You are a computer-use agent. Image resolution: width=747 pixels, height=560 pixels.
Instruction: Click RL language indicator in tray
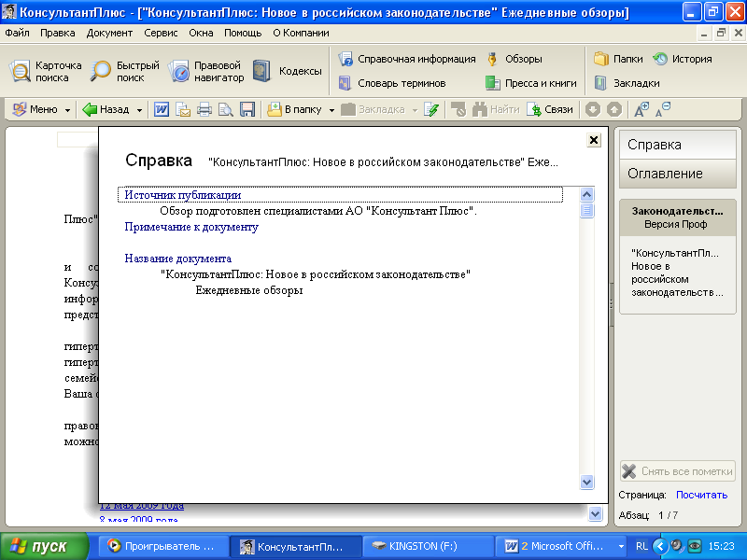[641, 547]
